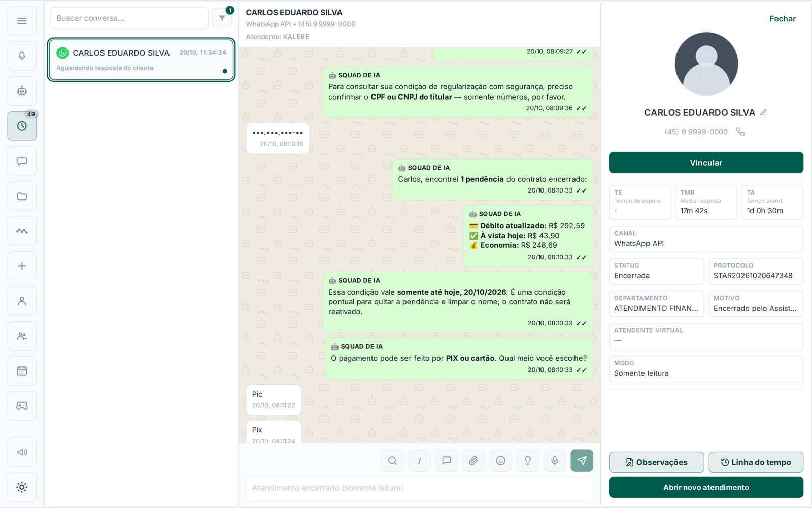The image size is (812, 508).
Task: Click the paperclip attach icon
Action: [473, 461]
